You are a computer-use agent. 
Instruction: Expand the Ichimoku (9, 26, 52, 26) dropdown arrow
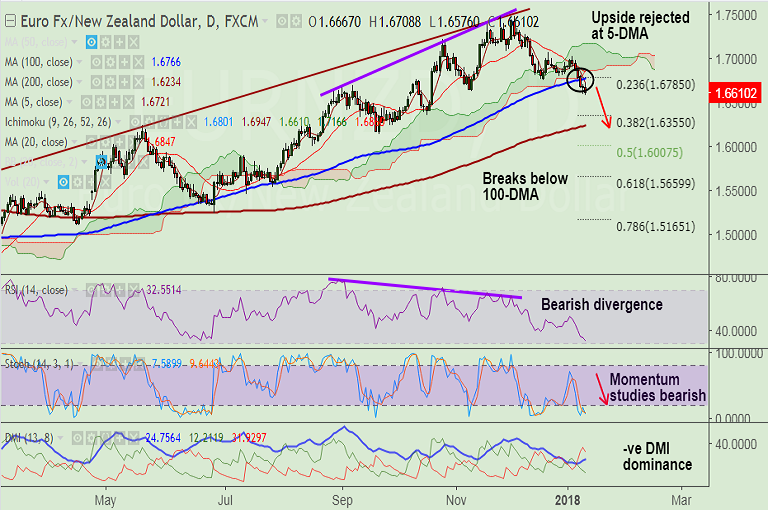pyautogui.click(x=118, y=122)
